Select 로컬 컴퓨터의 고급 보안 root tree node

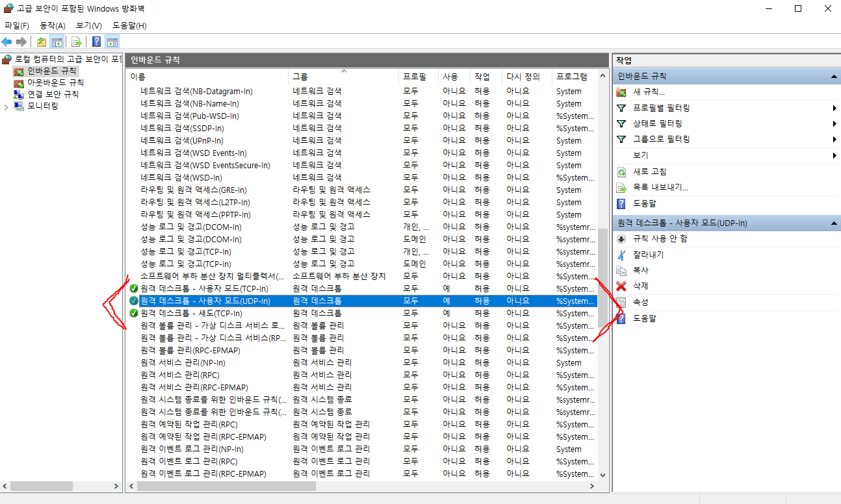68,59
